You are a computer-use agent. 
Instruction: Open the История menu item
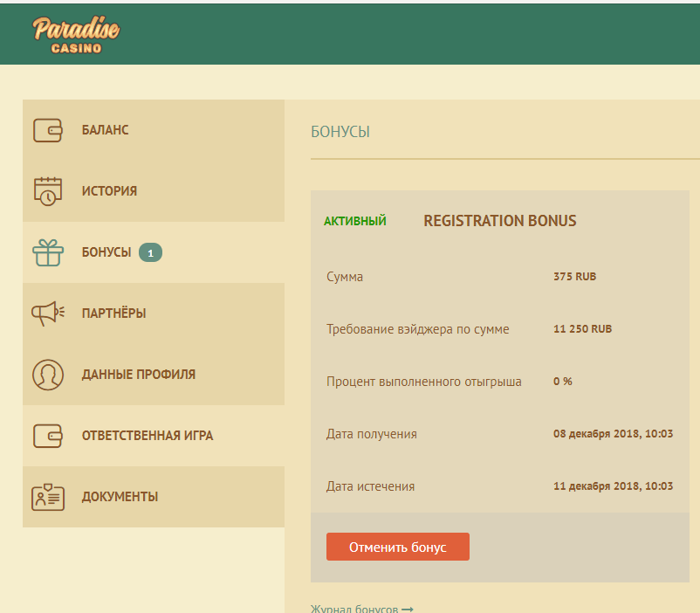pos(154,191)
